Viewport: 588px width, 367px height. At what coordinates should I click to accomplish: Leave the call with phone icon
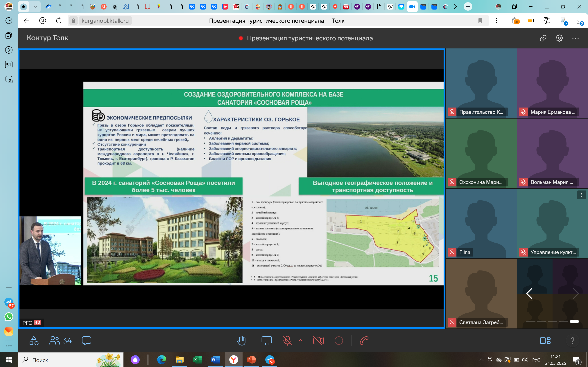364,341
